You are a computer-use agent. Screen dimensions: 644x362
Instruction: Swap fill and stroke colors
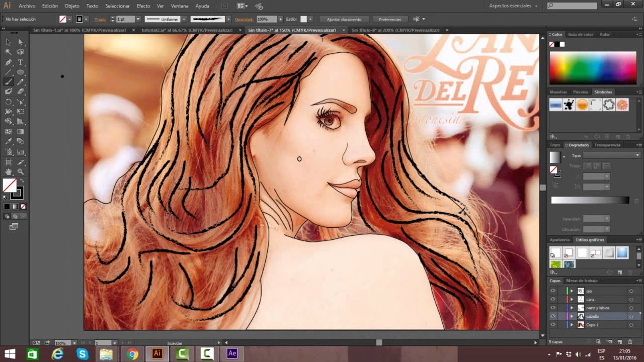22,181
